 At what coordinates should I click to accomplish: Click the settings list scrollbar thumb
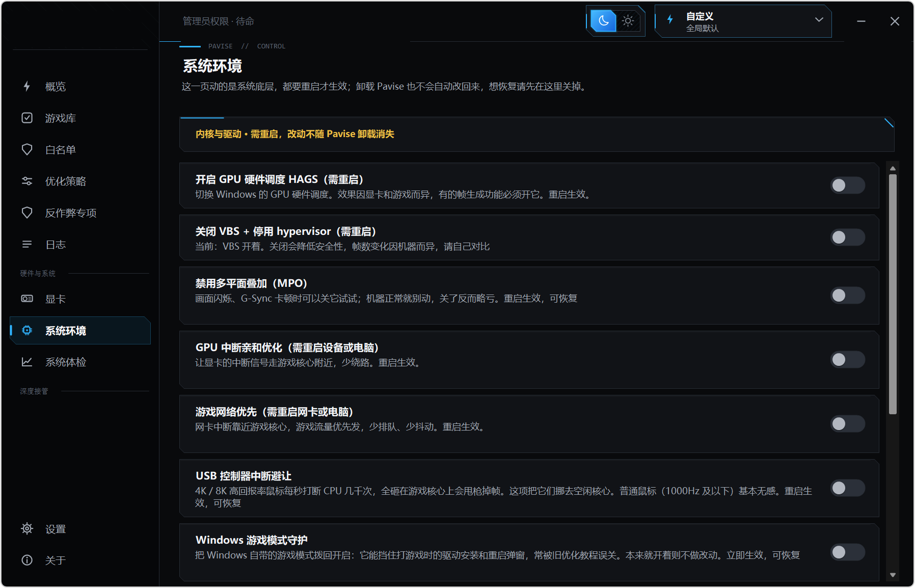(x=893, y=295)
